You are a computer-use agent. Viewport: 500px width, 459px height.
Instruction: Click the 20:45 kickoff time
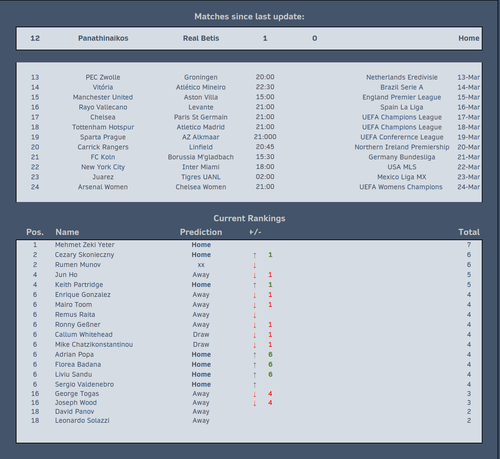(x=265, y=147)
